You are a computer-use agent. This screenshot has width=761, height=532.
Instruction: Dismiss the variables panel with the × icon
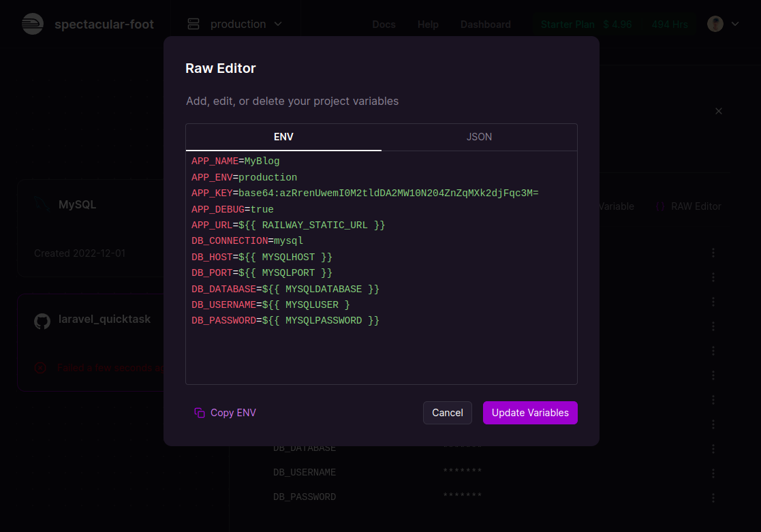pyautogui.click(x=719, y=111)
